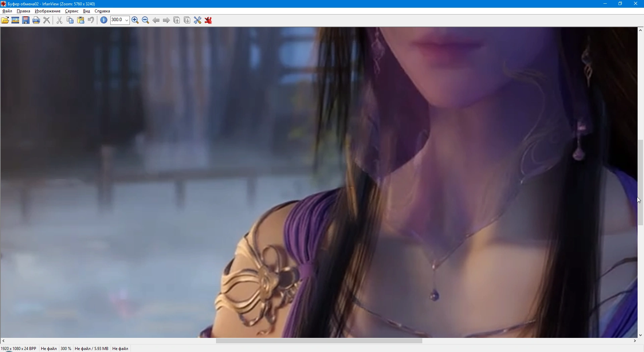Undo last action with the undo arrow

[91, 20]
